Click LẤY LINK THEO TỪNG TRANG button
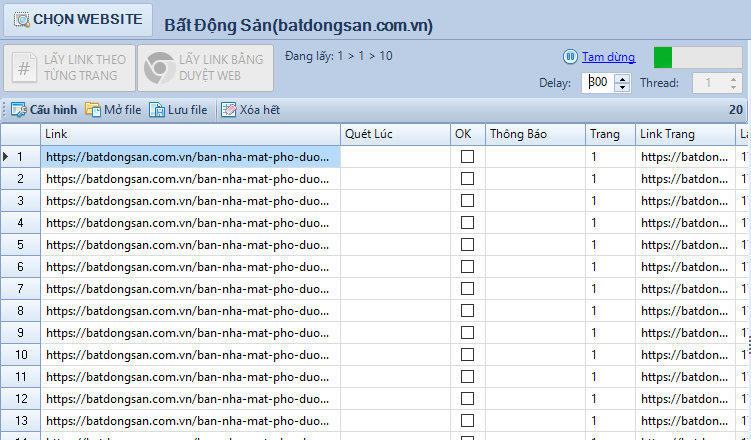This screenshot has height=440, width=751. click(69, 68)
